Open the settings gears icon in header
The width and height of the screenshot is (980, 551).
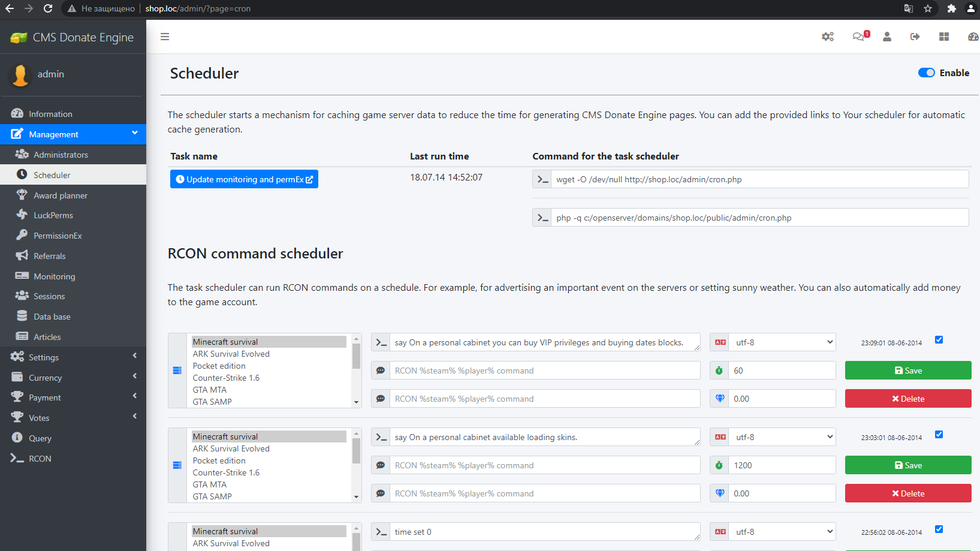828,37
